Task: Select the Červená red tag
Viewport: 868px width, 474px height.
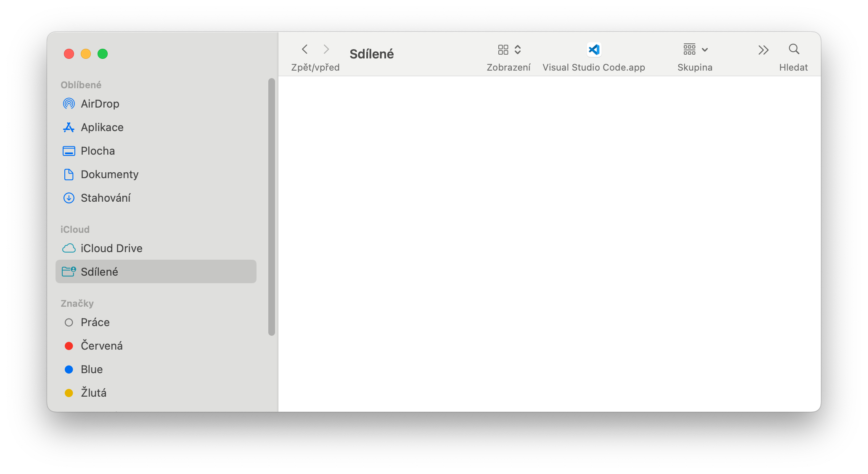Action: point(101,346)
